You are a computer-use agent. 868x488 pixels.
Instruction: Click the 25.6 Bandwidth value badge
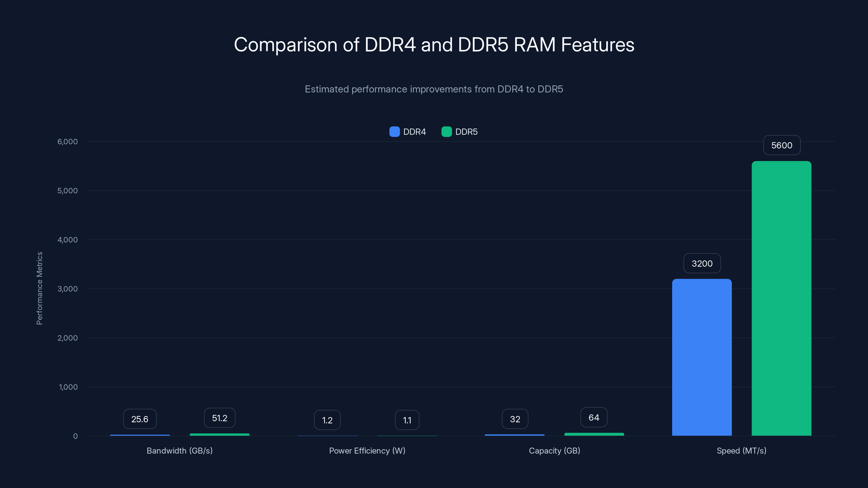[139, 419]
